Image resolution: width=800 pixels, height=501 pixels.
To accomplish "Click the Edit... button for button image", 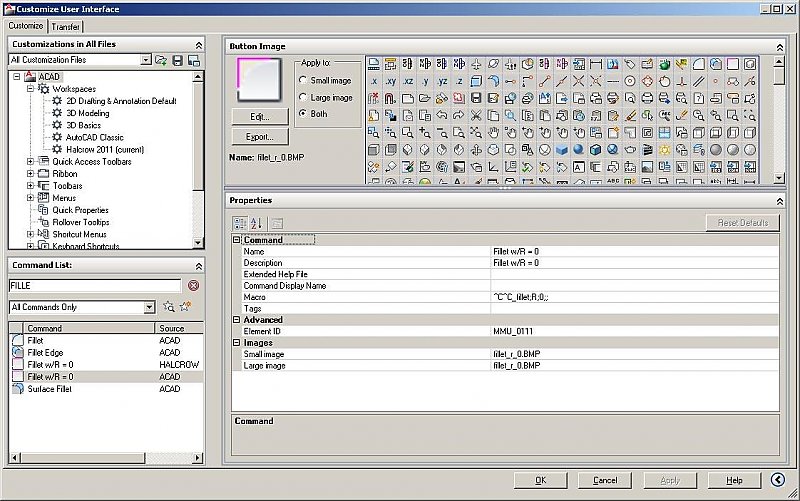I will coord(260,117).
